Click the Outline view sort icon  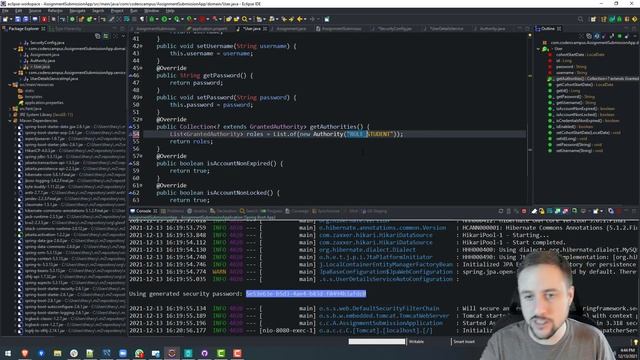597,36
